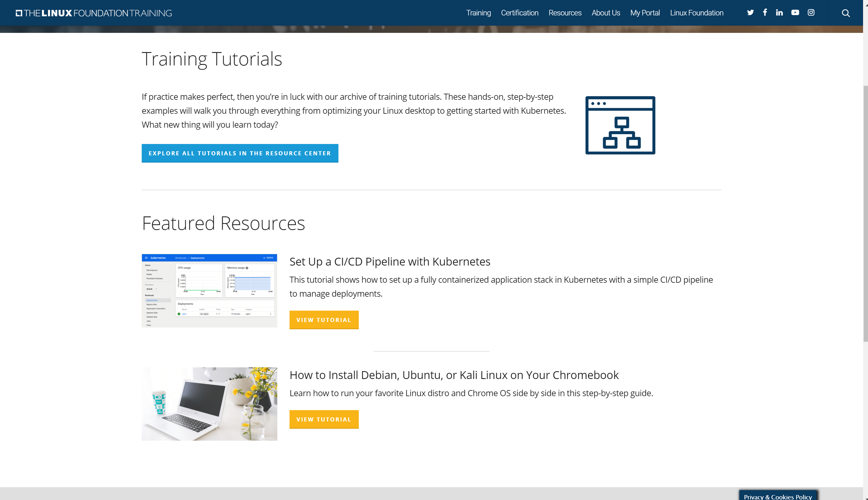Open the Privacy & Cookies Policy tab

click(x=778, y=496)
